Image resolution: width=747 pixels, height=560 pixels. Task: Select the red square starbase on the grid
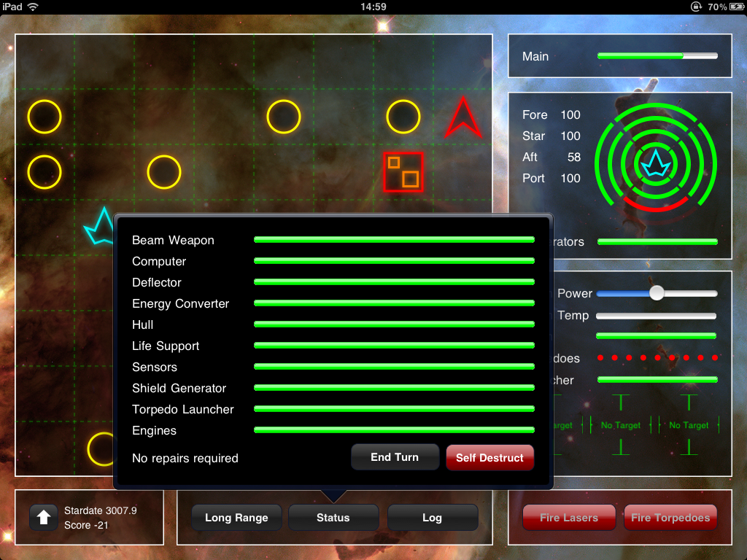(403, 172)
